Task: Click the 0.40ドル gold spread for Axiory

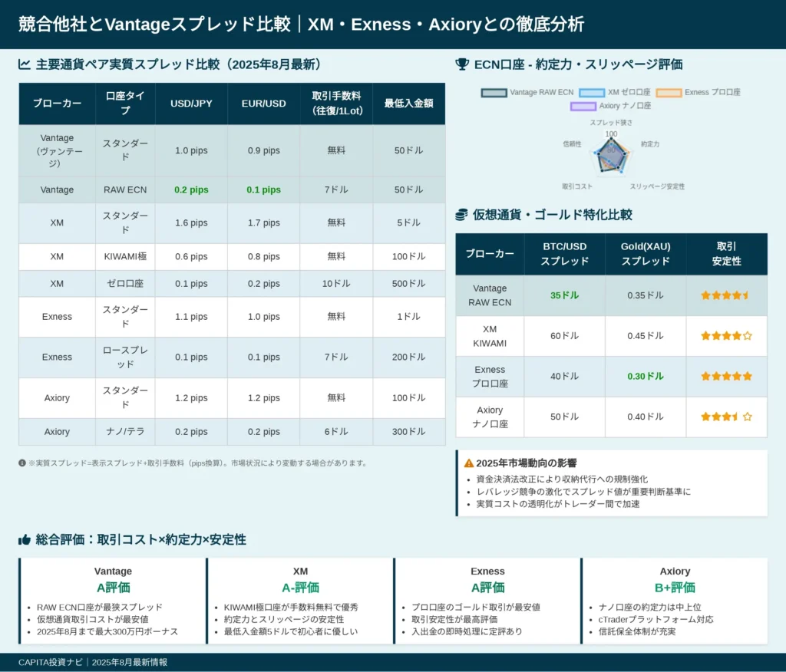Action: [645, 417]
